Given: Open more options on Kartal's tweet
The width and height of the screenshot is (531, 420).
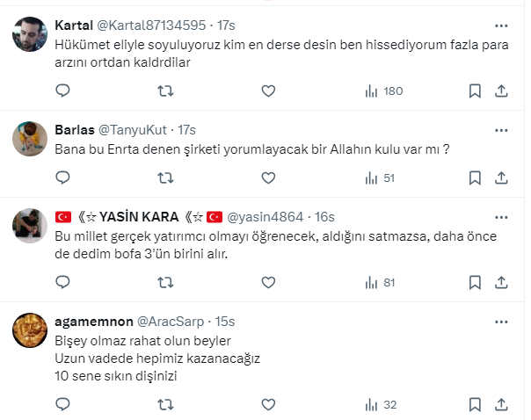Looking at the screenshot, I should pyautogui.click(x=501, y=25).
